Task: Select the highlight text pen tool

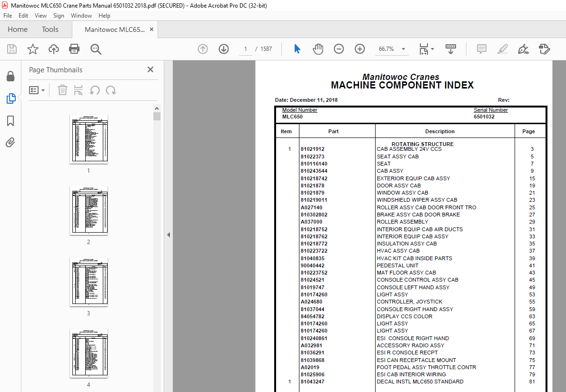Action: point(503,49)
